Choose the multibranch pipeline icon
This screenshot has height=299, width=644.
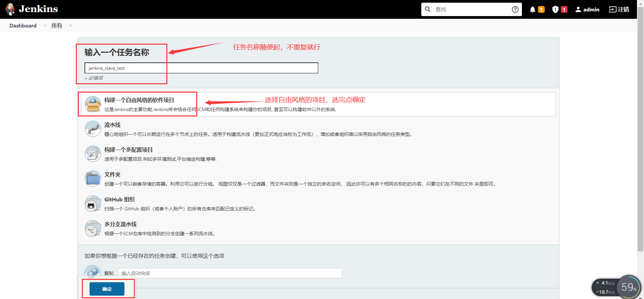[93, 229]
